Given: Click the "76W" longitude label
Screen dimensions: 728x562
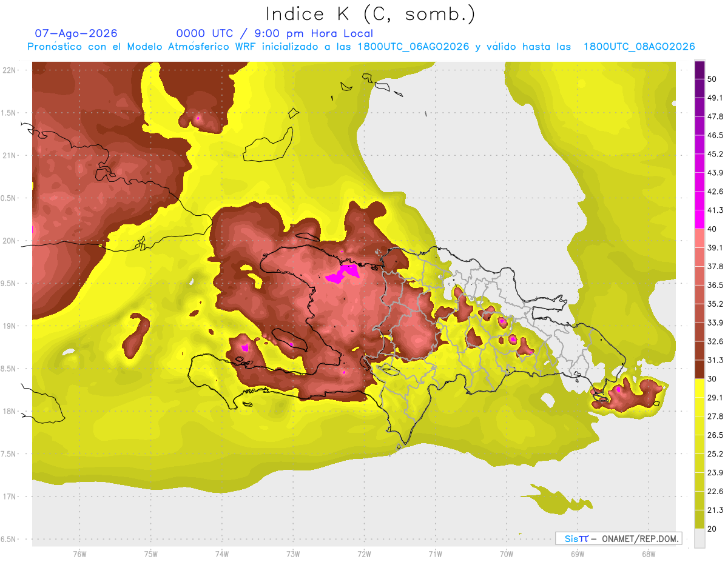Looking at the screenshot, I should tap(79, 554).
